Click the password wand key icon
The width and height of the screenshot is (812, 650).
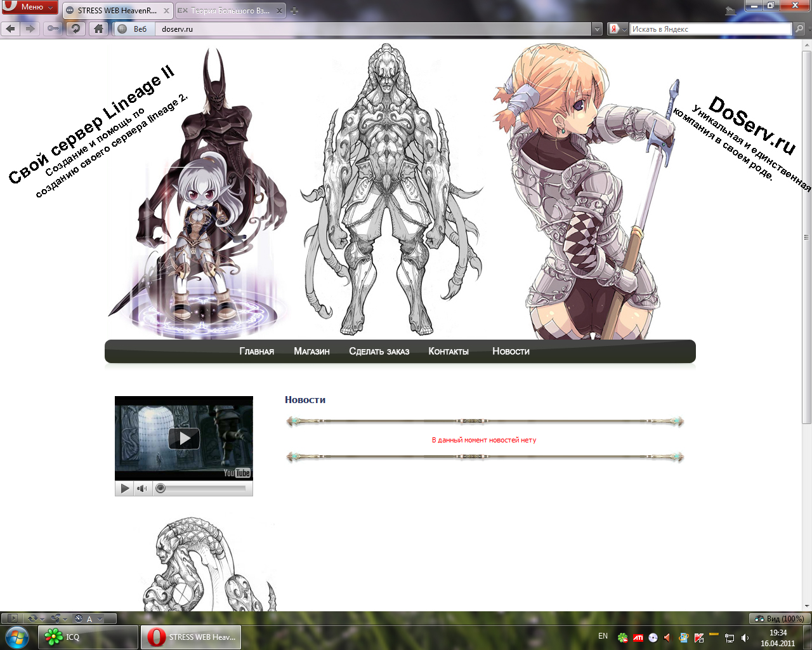point(53,29)
